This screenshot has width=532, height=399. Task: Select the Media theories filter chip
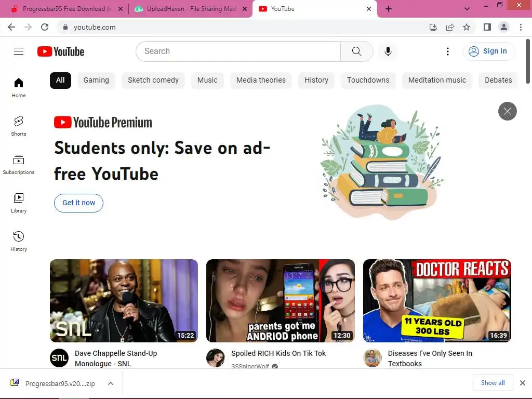tap(261, 81)
